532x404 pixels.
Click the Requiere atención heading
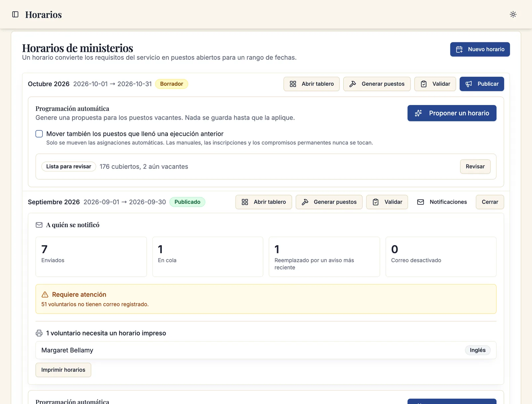79,295
